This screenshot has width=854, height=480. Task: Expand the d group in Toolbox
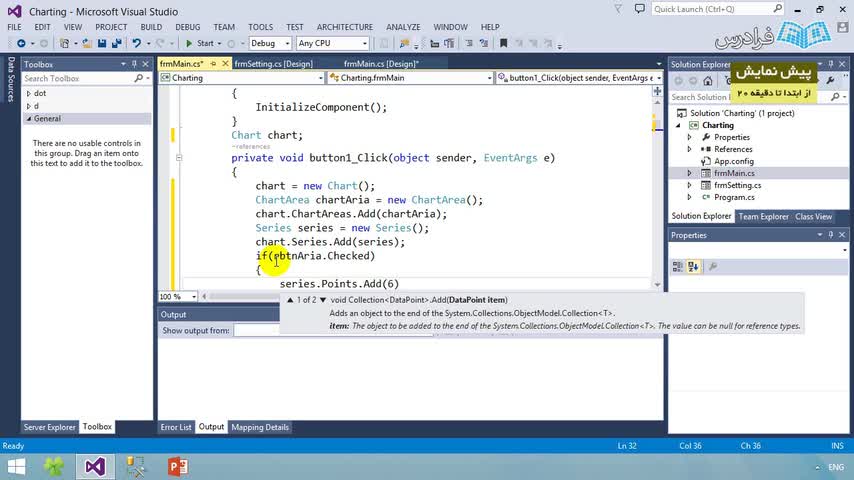point(29,106)
